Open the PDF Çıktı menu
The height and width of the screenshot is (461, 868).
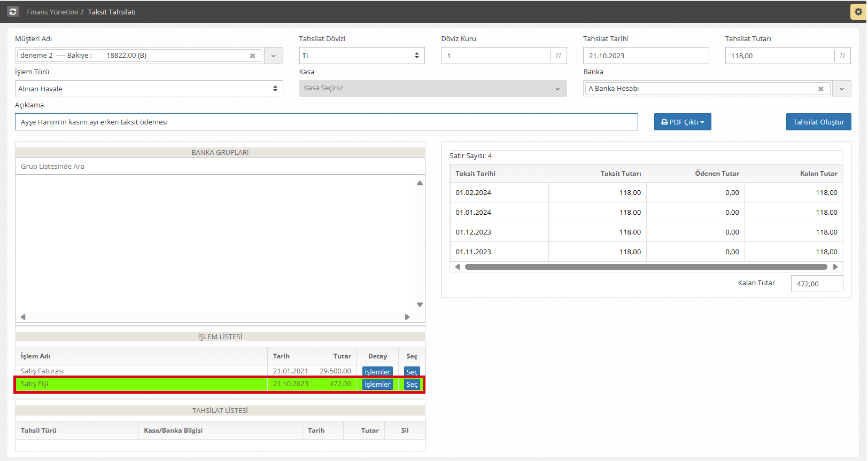[x=682, y=122]
